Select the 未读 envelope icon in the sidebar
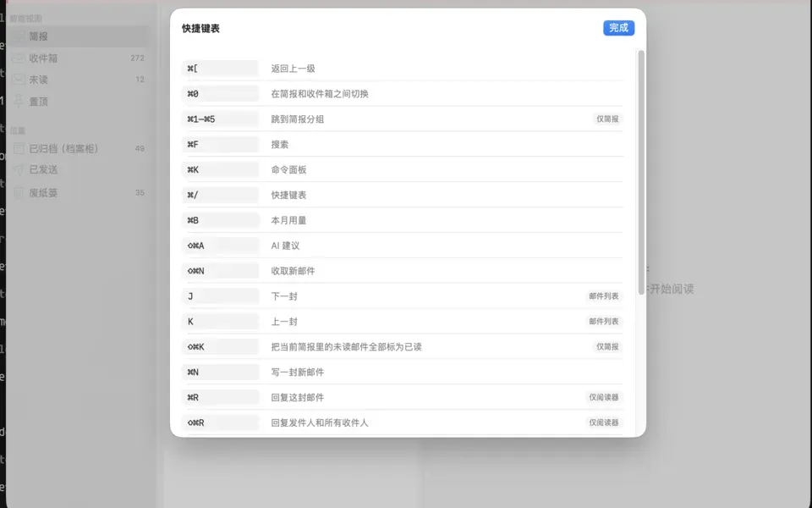Screen dimensions: 812x508 point(19,80)
